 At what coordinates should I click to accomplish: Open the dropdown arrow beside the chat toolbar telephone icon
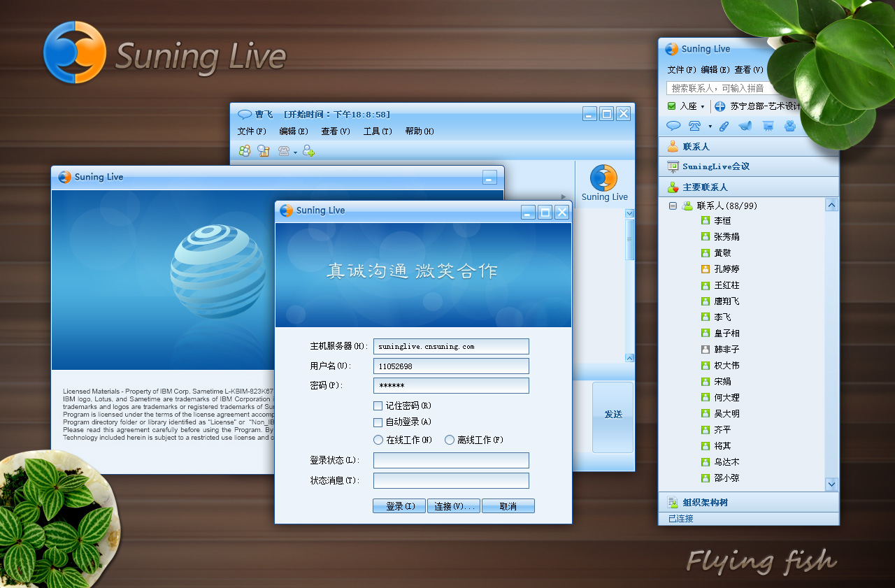(296, 152)
